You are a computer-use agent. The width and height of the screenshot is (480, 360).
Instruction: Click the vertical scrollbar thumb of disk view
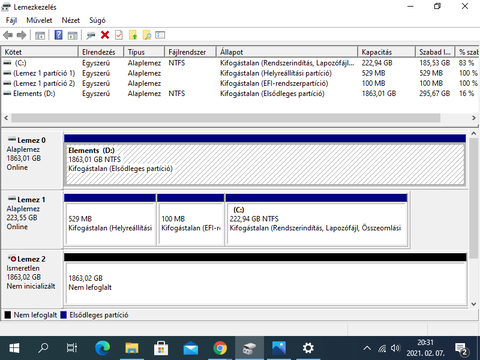click(x=473, y=198)
